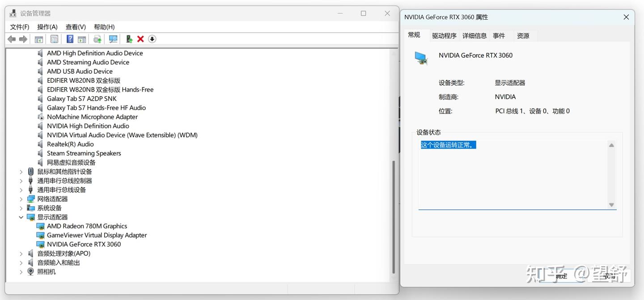Click the Forward arrow in Device Manager toolbar
The image size is (644, 300).
tap(23, 39)
